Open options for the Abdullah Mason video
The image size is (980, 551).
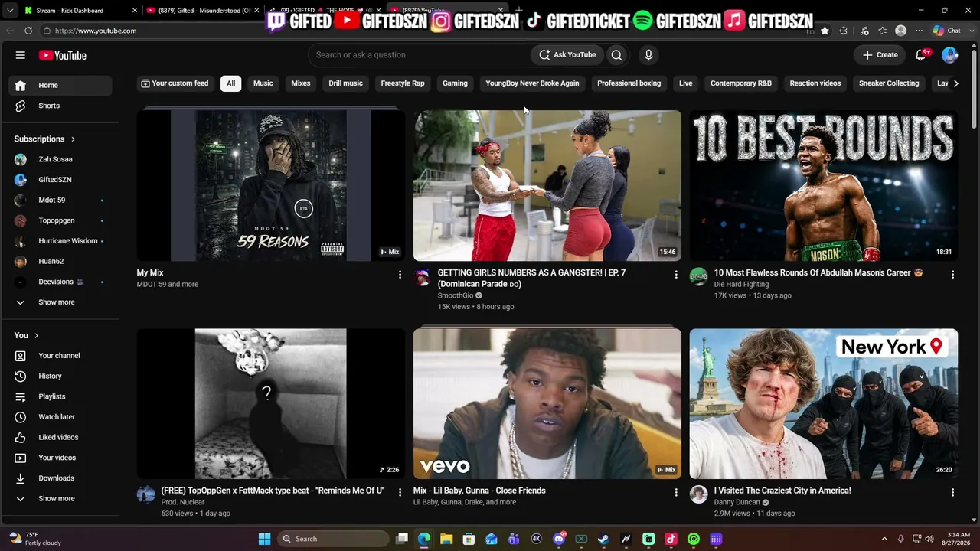pyautogui.click(x=952, y=274)
